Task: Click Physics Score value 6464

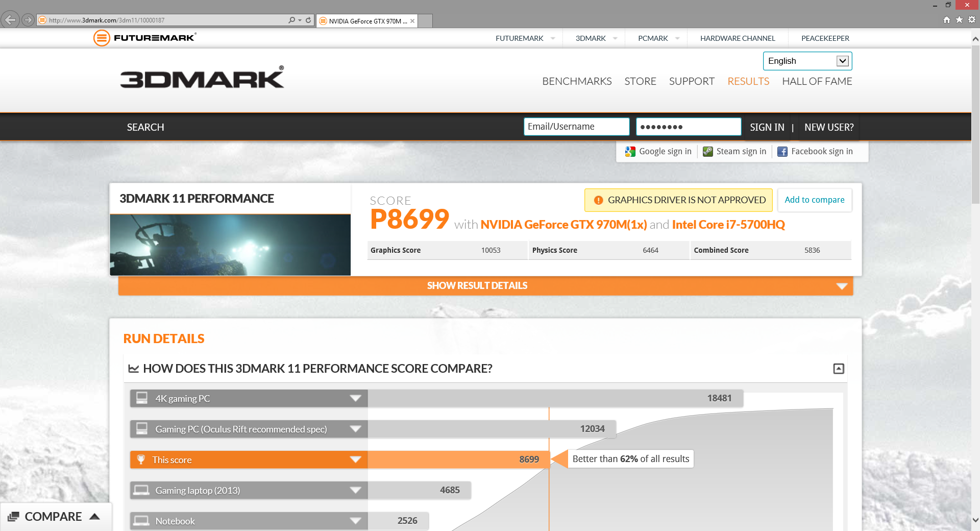Action: pos(650,250)
